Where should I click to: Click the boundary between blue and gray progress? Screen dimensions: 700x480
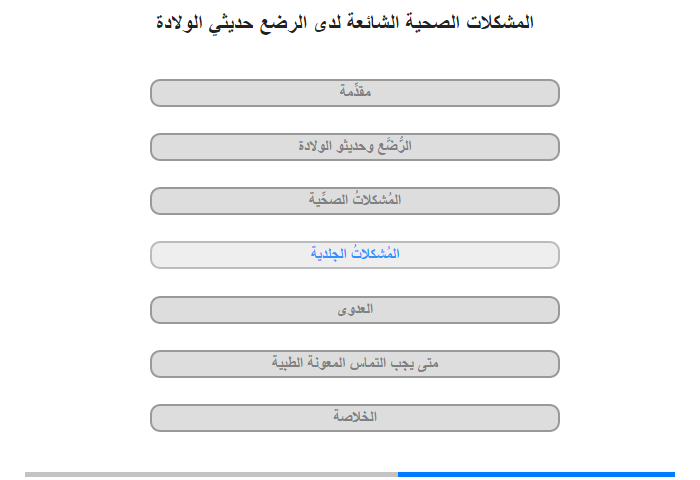398,474
